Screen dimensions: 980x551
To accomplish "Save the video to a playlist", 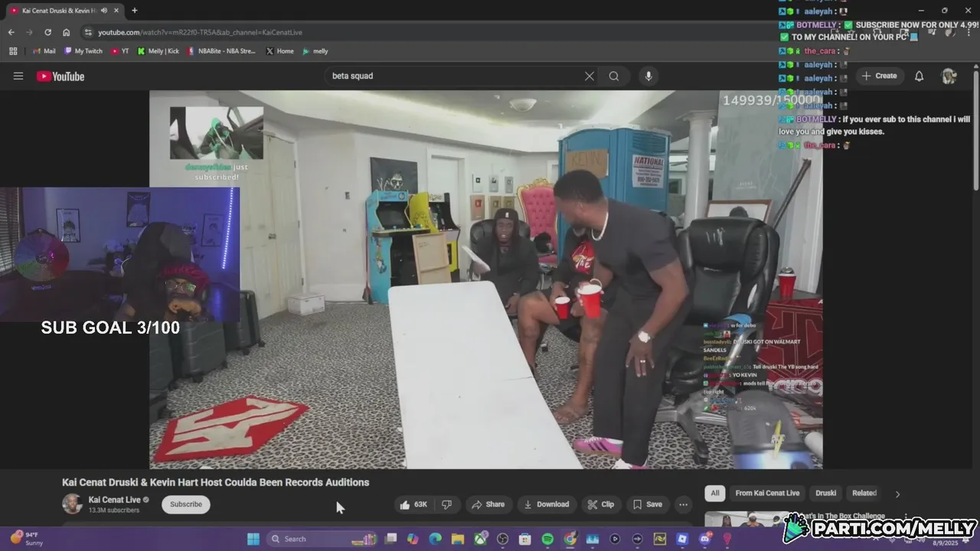I will coord(647,504).
